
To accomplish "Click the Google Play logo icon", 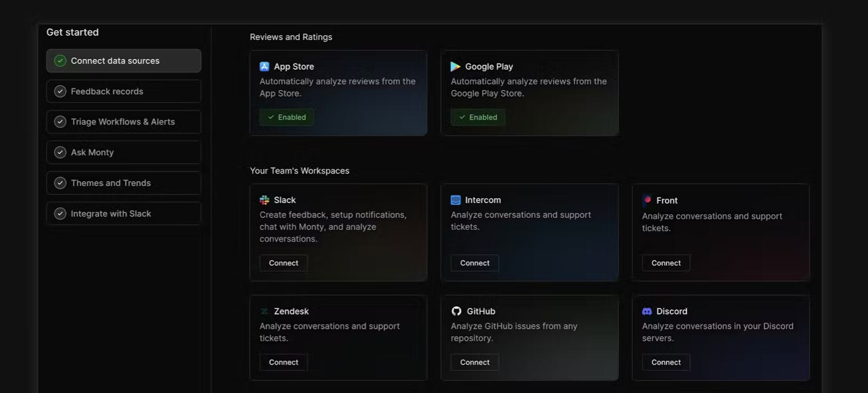I will click(455, 66).
